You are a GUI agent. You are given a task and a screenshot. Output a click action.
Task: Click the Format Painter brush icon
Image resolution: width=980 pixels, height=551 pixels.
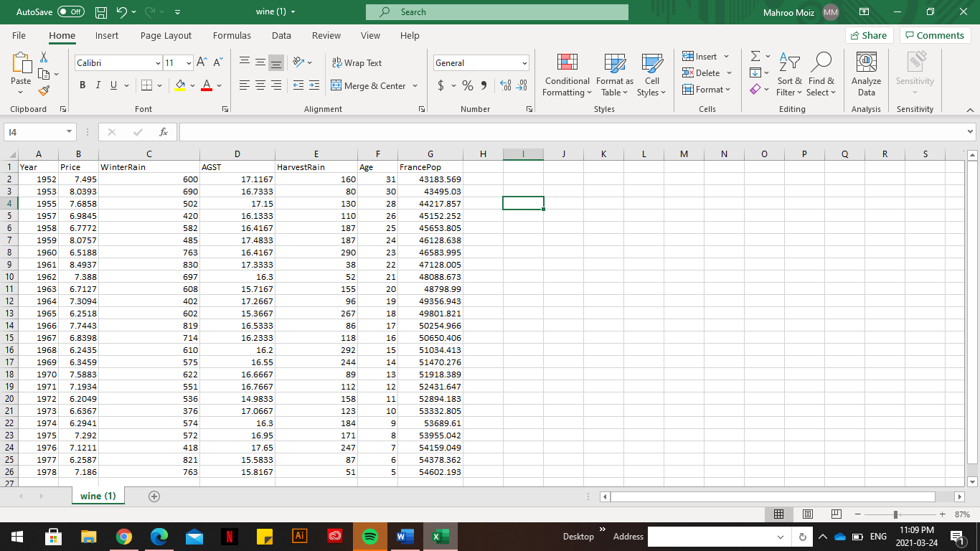point(44,91)
